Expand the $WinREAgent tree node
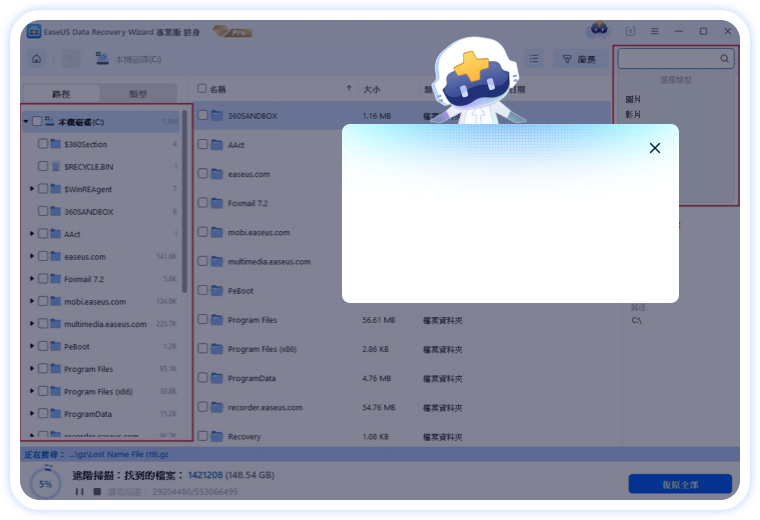760x520 pixels. (32, 189)
